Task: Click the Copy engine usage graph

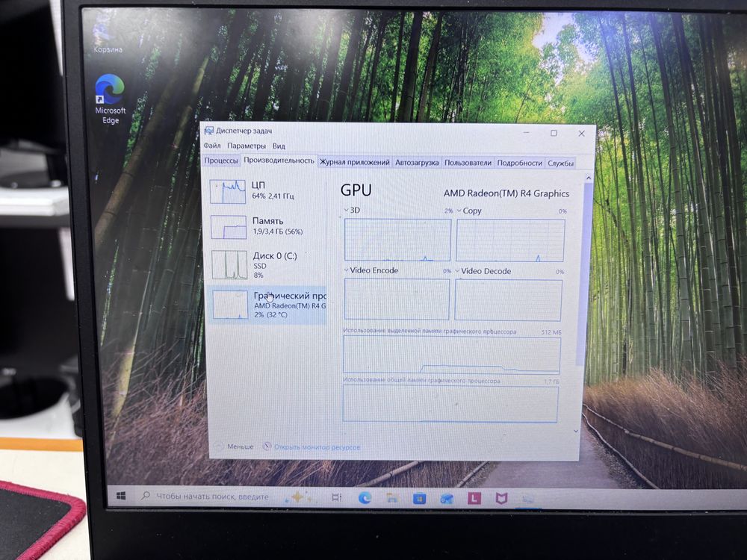Action: (510, 240)
